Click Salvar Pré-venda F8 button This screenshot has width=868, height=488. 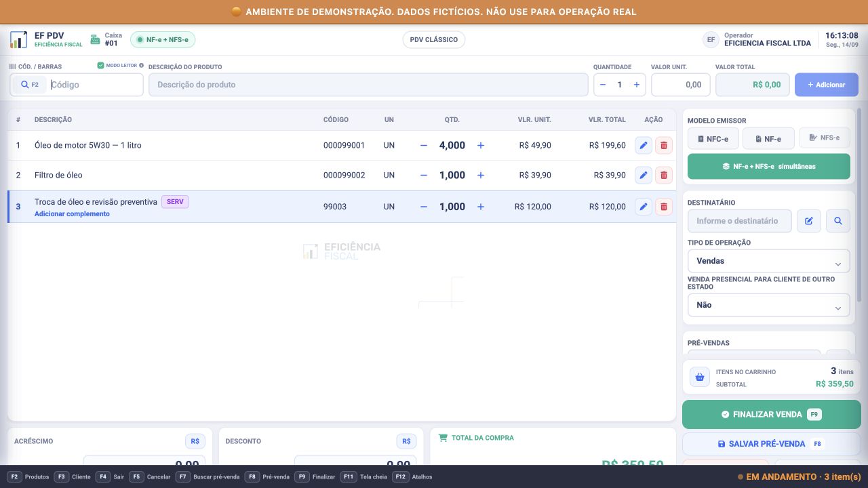770,444
